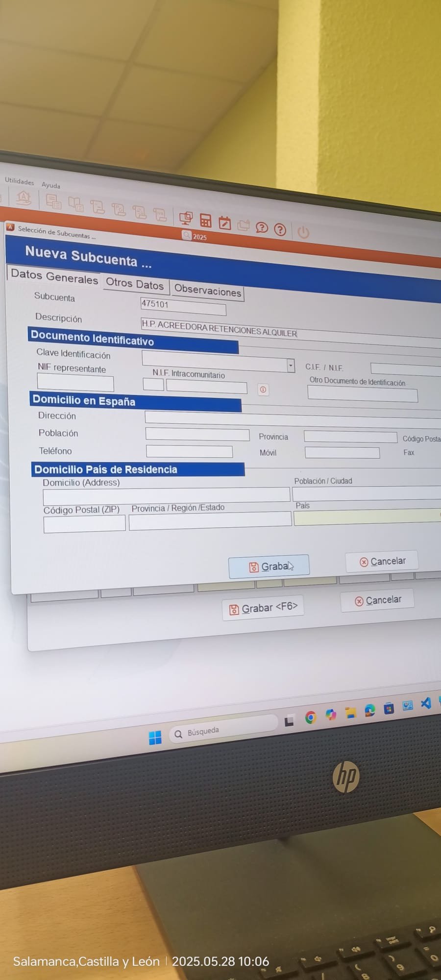Image resolution: width=441 pixels, height=980 pixels.
Task: Click the Grabar button in Nueva Subcuenta
Action: pyautogui.click(x=269, y=566)
